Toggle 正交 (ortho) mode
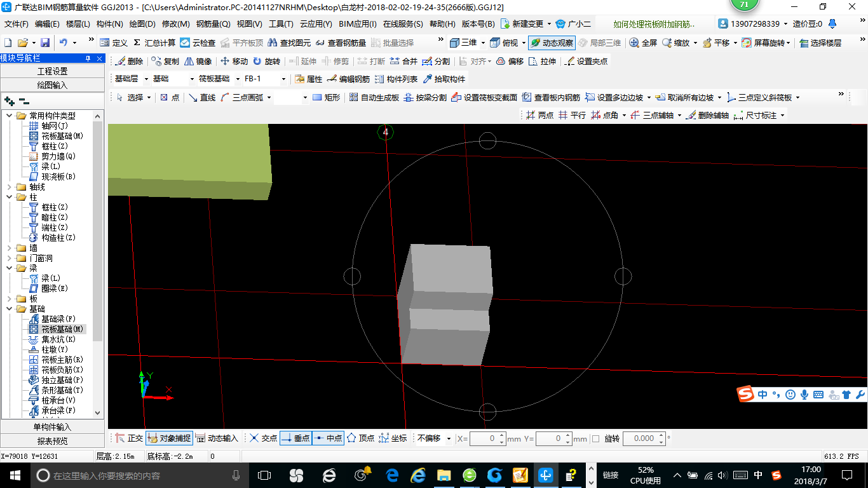Image resolution: width=868 pixels, height=488 pixels. tap(129, 438)
